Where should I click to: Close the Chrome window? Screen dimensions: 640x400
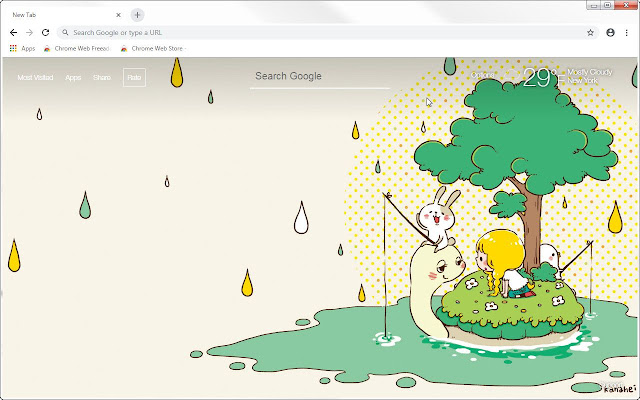[626, 5]
